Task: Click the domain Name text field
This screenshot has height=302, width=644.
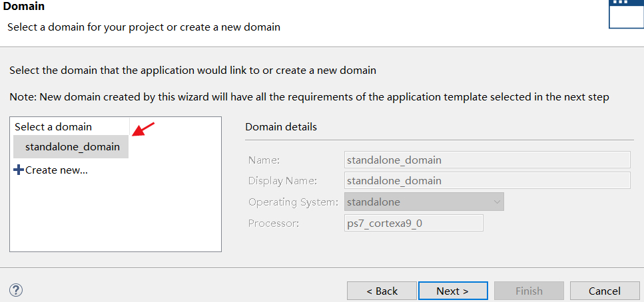Action: [487, 160]
